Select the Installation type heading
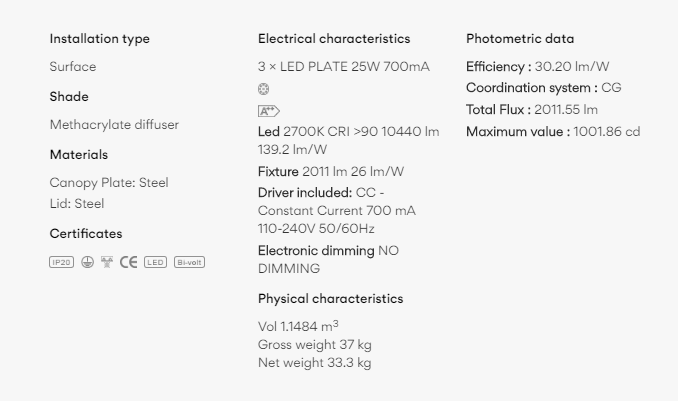Viewport: 678px width, 401px height. click(99, 39)
